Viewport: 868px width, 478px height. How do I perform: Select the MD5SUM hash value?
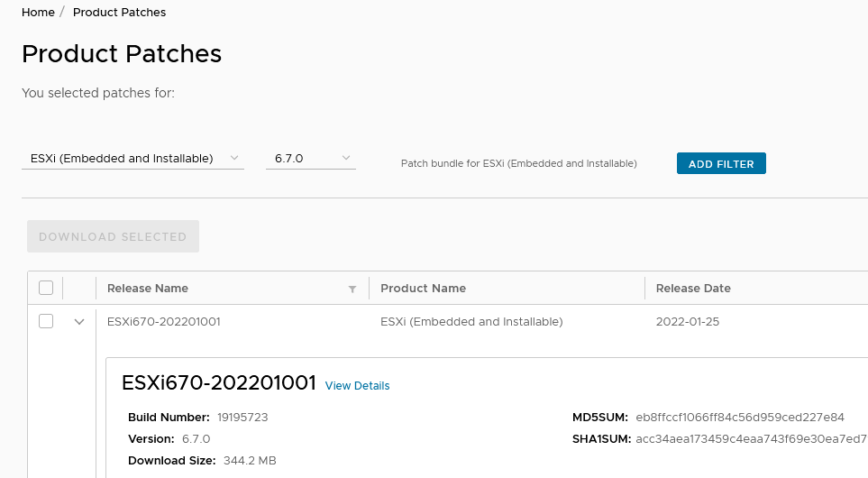coord(740,417)
